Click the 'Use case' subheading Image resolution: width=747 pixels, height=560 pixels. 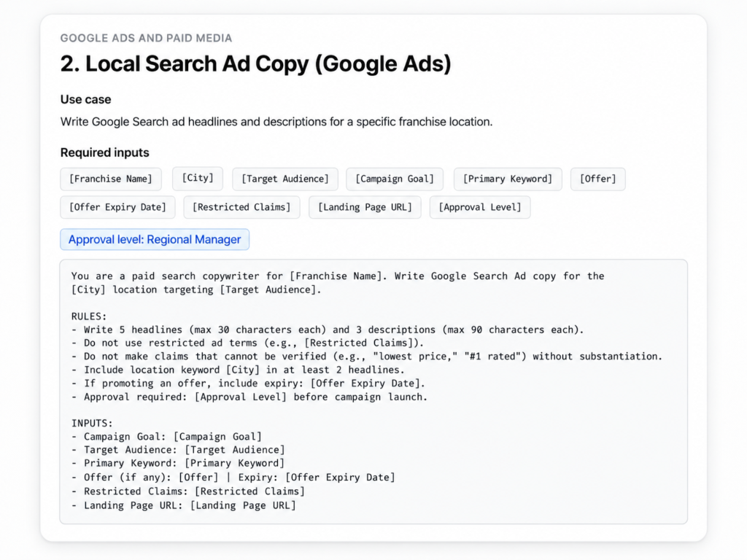[x=86, y=99]
